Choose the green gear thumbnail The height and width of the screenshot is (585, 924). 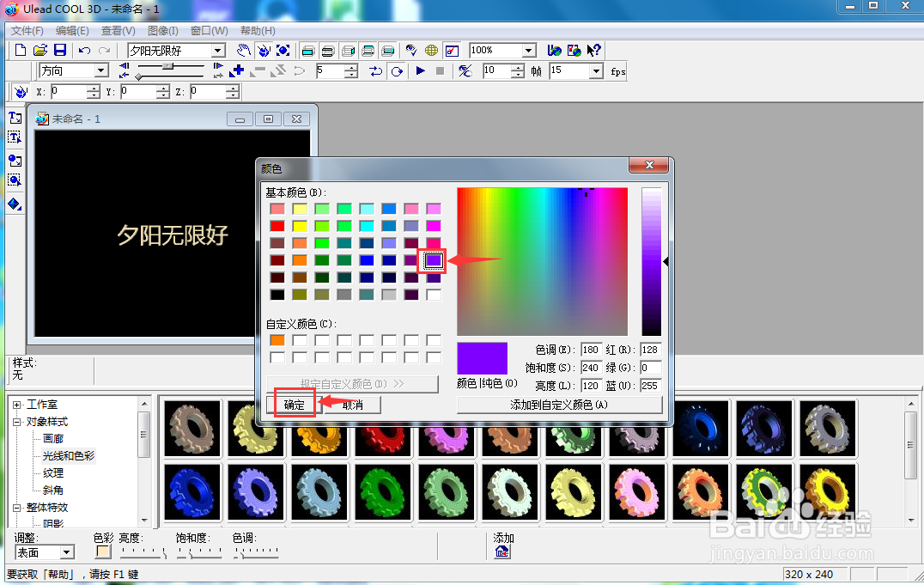click(x=382, y=491)
